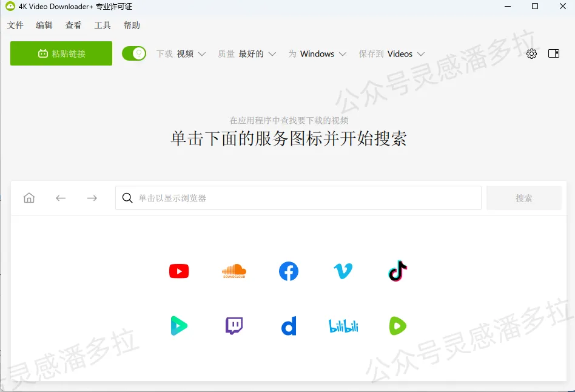Image resolution: width=575 pixels, height=392 pixels.
Task: Click the 搜索 button
Action: [x=523, y=198]
